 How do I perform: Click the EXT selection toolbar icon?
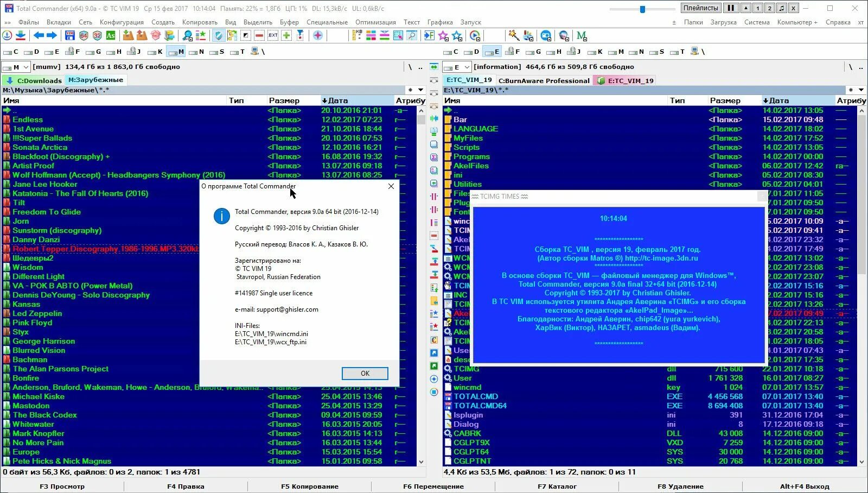click(273, 35)
